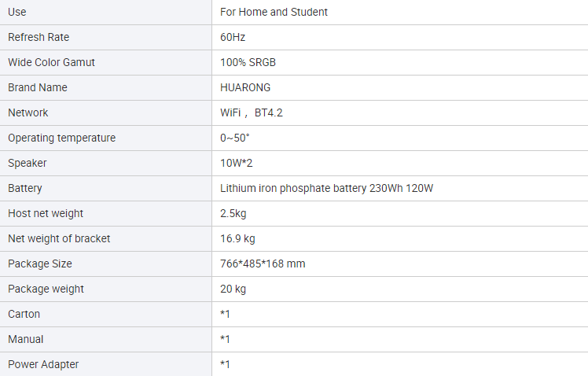Select '766*485*168 mm' value
Screen dimensions: 588x376
click(263, 264)
